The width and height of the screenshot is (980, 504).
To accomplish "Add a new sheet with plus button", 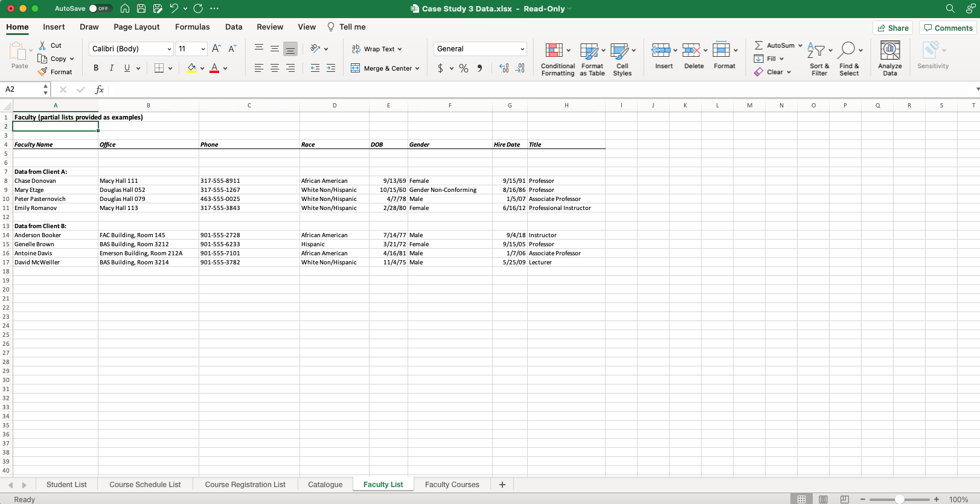I will coord(502,485).
